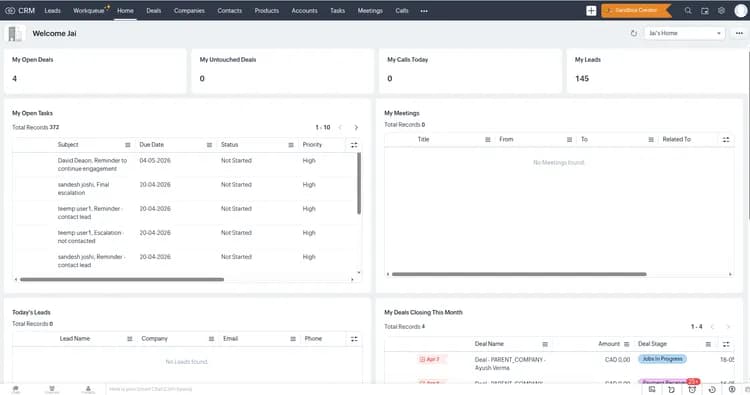Screen dimensions: 750x395
Task: Open deal PARENT_COMPANY - Ayush Verma
Action: (510, 364)
